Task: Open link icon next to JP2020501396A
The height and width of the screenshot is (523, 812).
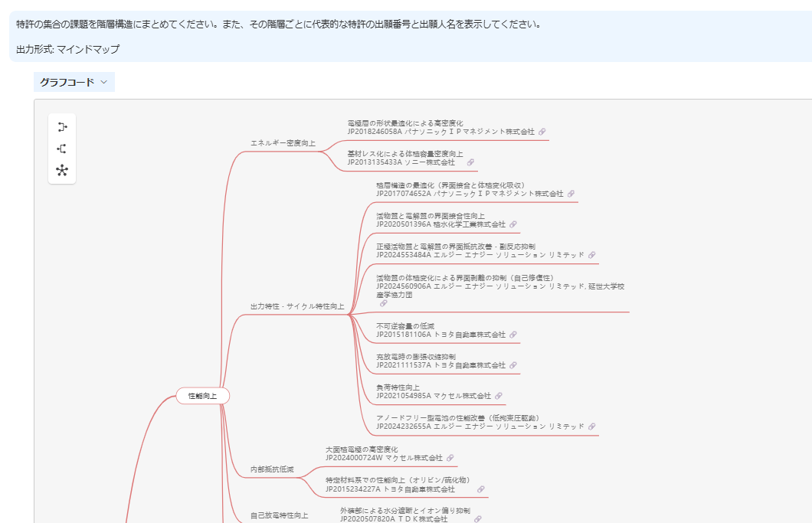Action: click(x=513, y=224)
